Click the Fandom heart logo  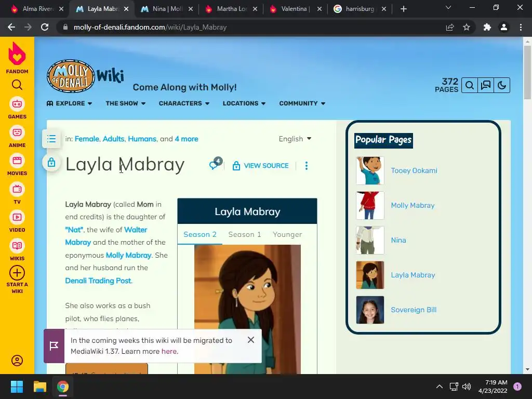[x=17, y=54]
